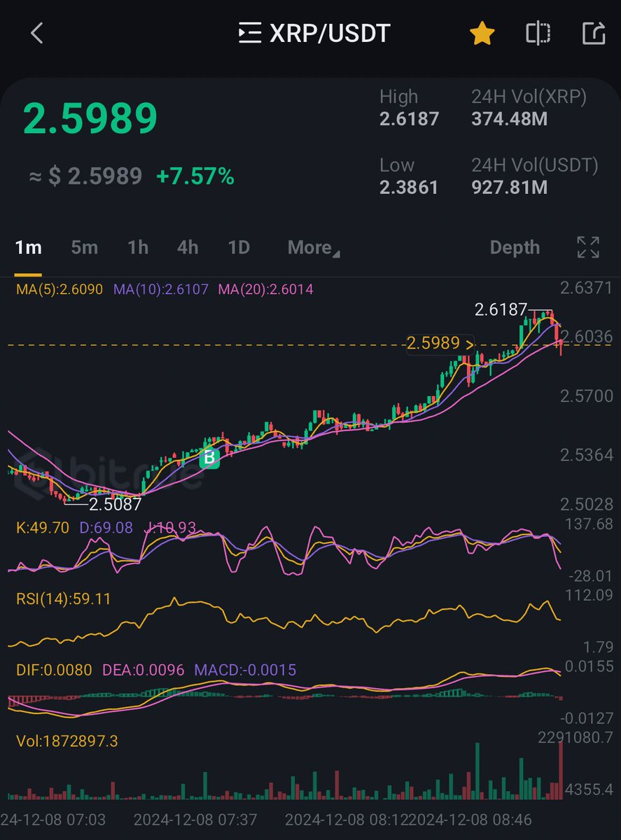Open the split-screen compare icon
Screen dimensions: 621x840
[538, 33]
